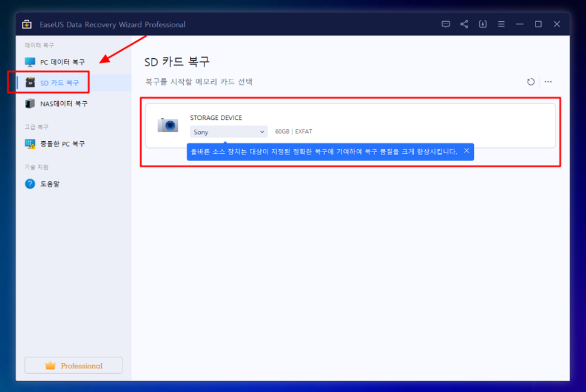Click the Professional upgrade button

[73, 365]
